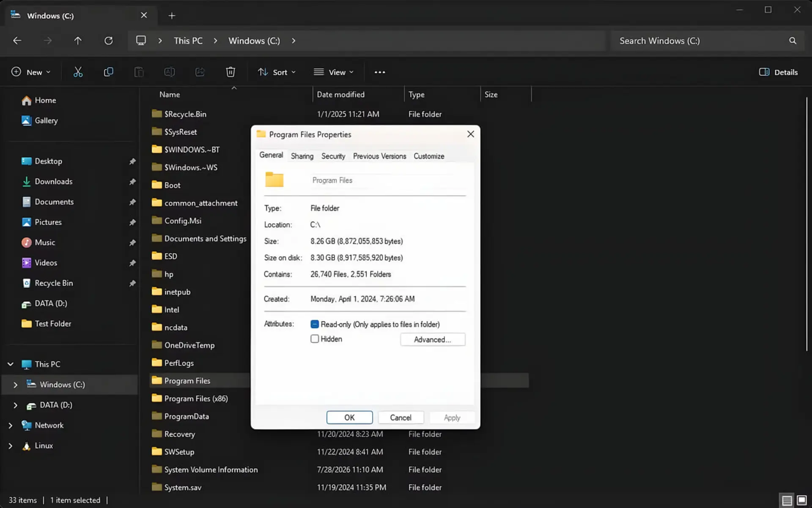Open the Previous Versions tab

[x=379, y=156]
